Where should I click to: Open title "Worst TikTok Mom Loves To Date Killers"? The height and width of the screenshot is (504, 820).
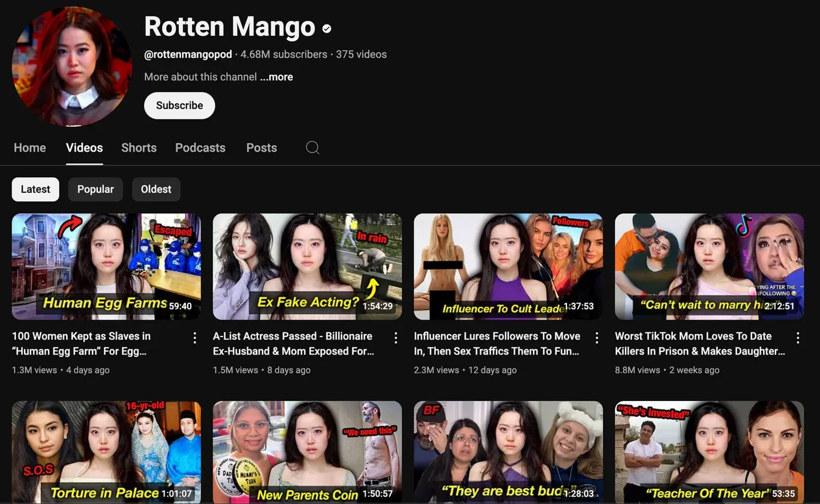[x=700, y=344]
